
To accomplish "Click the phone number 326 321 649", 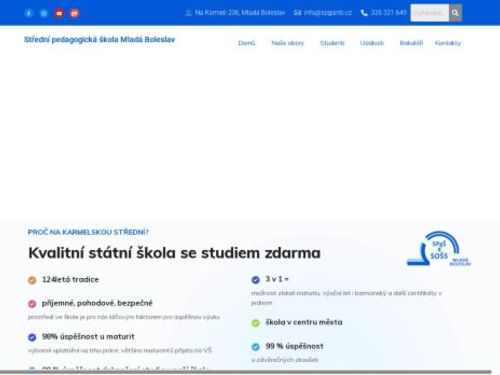I will 389,13.
